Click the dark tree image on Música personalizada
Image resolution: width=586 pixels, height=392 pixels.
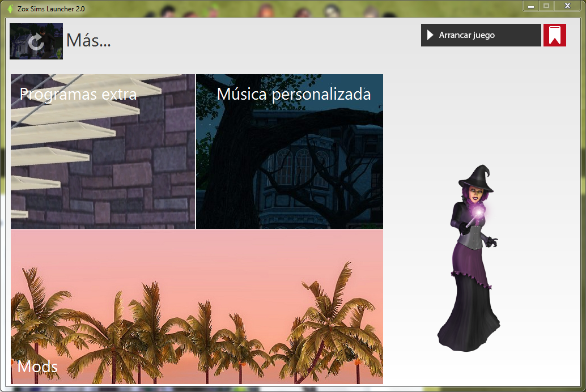point(289,170)
